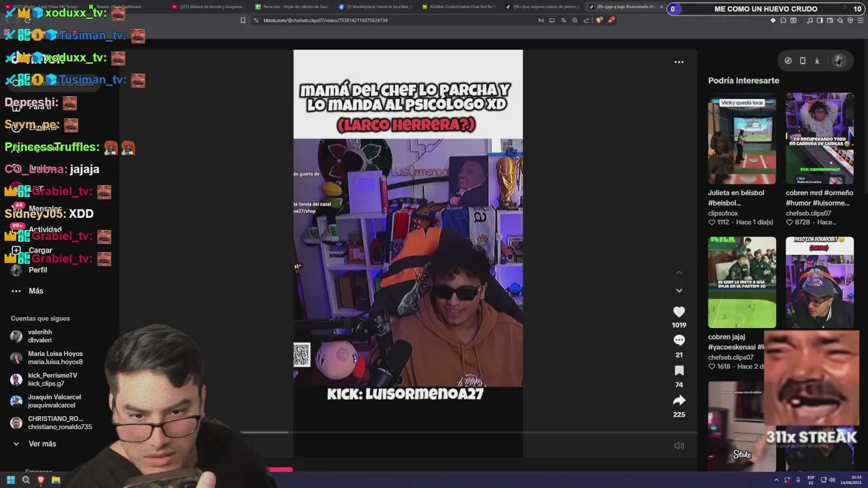This screenshot has height=488, width=868.
Task: Open the three-dot options above the video
Action: (x=679, y=62)
